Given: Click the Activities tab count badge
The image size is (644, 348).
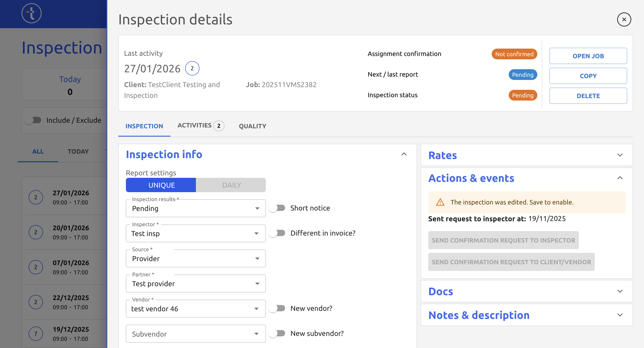Looking at the screenshot, I should pyautogui.click(x=219, y=126).
